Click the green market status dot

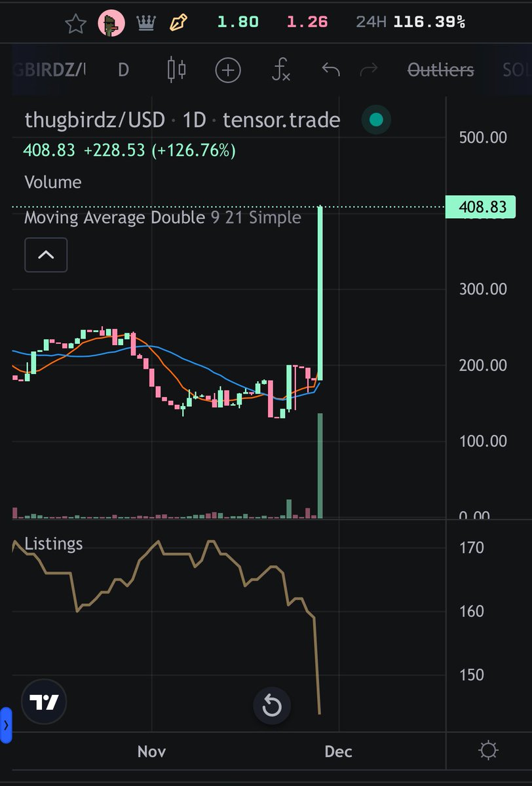[x=376, y=120]
